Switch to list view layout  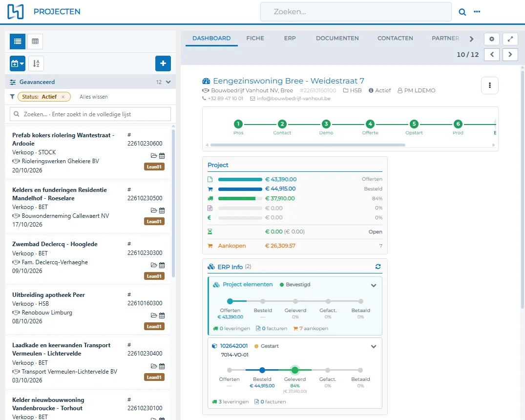[x=18, y=41]
